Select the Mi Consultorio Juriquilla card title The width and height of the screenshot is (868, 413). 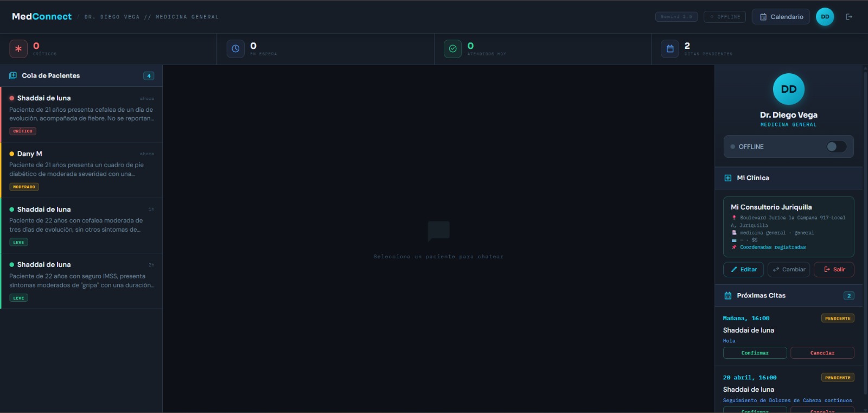[771, 207]
